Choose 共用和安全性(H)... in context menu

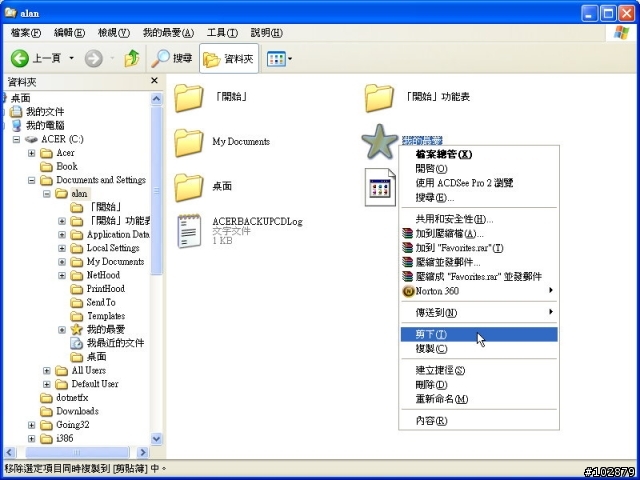click(479, 219)
